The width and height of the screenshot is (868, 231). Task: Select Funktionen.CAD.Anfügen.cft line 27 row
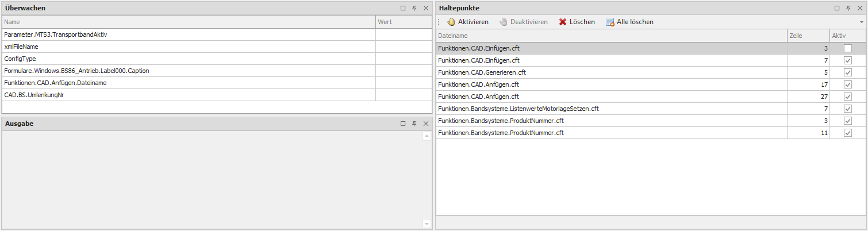point(610,97)
